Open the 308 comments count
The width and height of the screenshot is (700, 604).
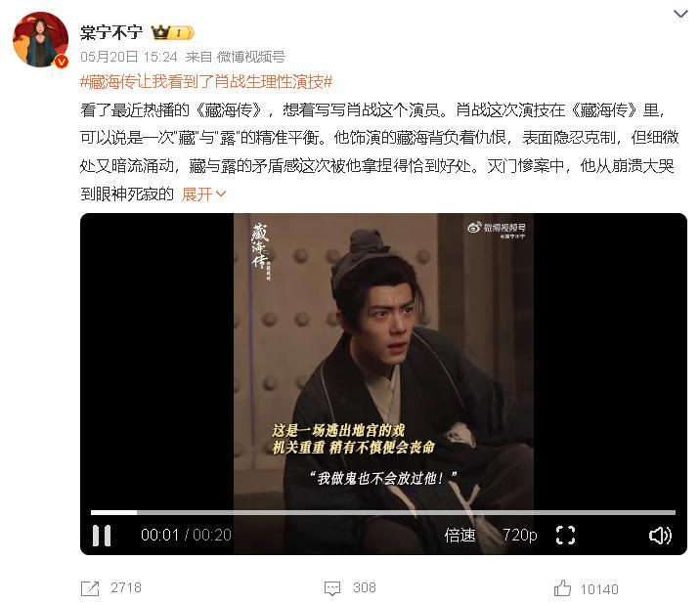coord(365,587)
